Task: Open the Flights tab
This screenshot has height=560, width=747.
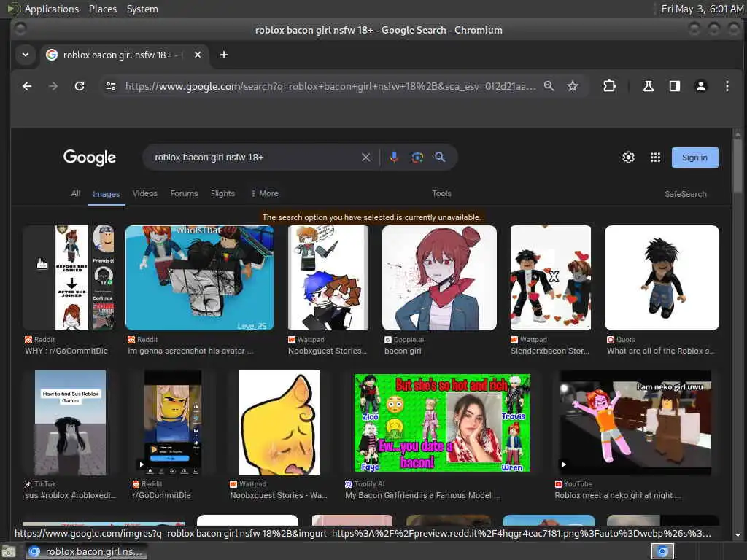Action: click(222, 193)
